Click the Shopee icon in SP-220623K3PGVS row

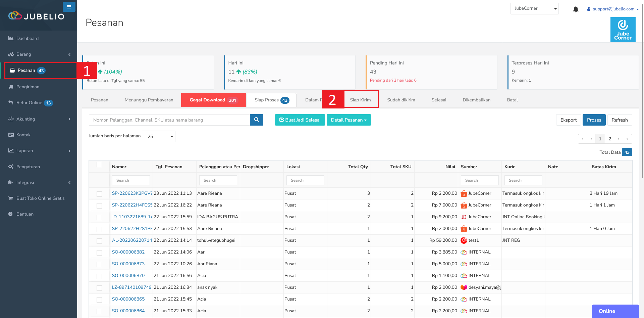(x=464, y=193)
